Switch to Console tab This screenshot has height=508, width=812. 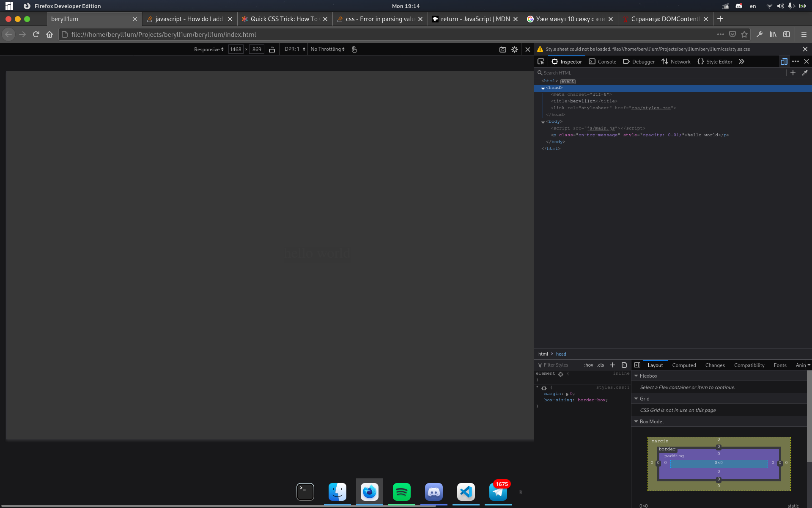click(603, 62)
